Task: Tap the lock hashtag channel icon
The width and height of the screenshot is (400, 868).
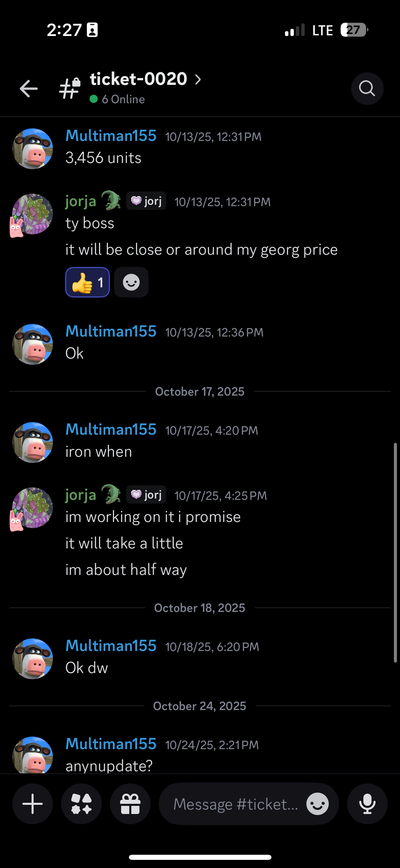Action: tap(70, 88)
